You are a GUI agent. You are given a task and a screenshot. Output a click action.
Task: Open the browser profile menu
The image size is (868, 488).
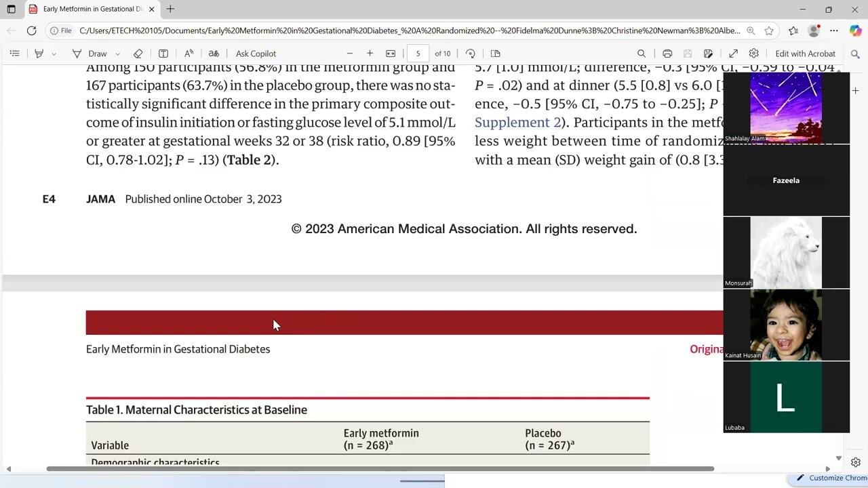(814, 30)
